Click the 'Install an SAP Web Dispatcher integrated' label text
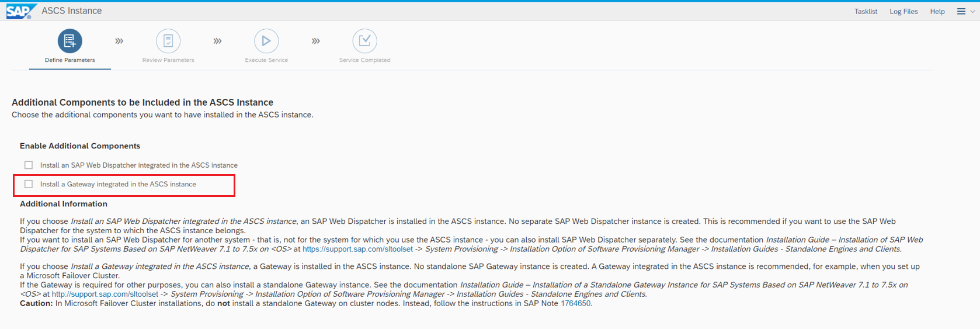 pos(139,165)
